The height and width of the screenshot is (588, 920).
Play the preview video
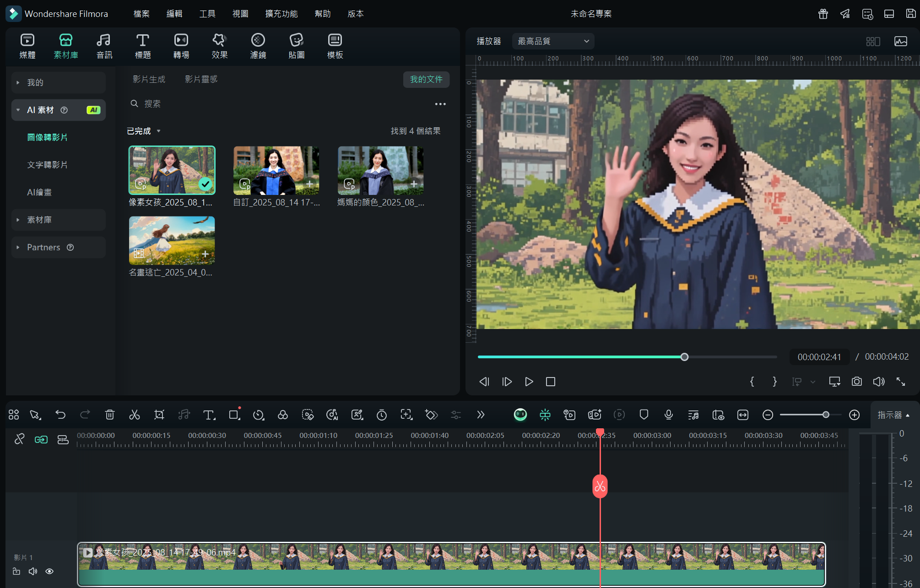tap(529, 382)
